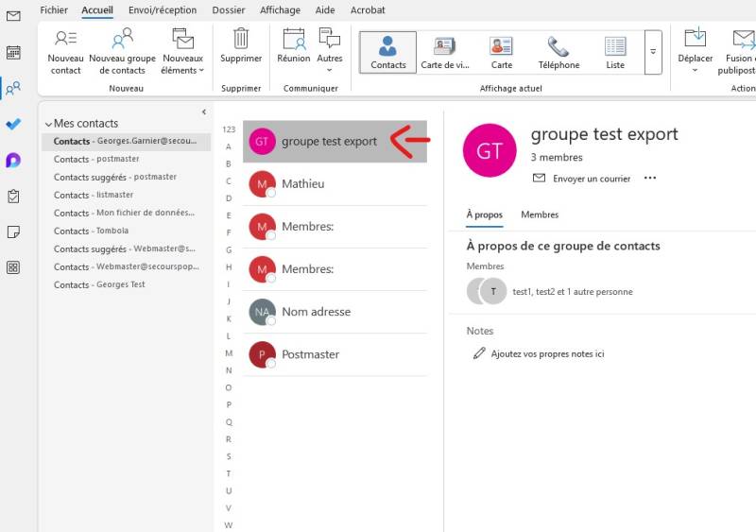The image size is (756, 532).
Task: Switch to Membres tab in details pane
Action: [540, 215]
